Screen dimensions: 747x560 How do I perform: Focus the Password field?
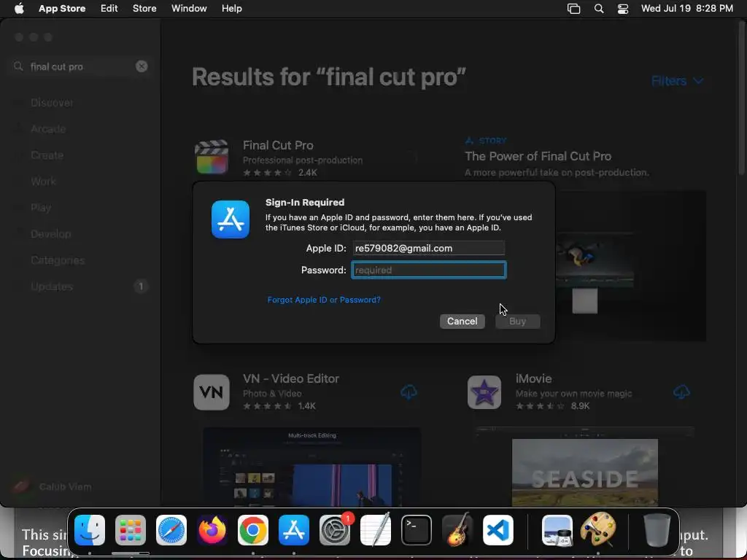click(x=429, y=270)
